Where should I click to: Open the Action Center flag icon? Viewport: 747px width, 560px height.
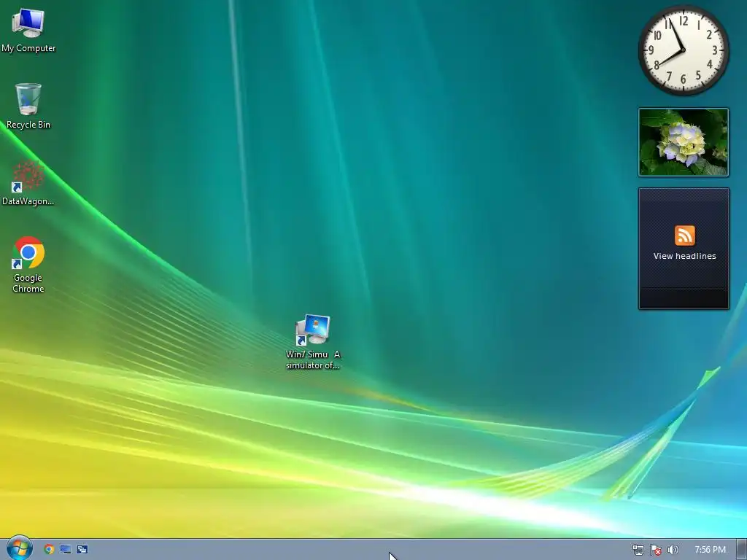(x=656, y=550)
